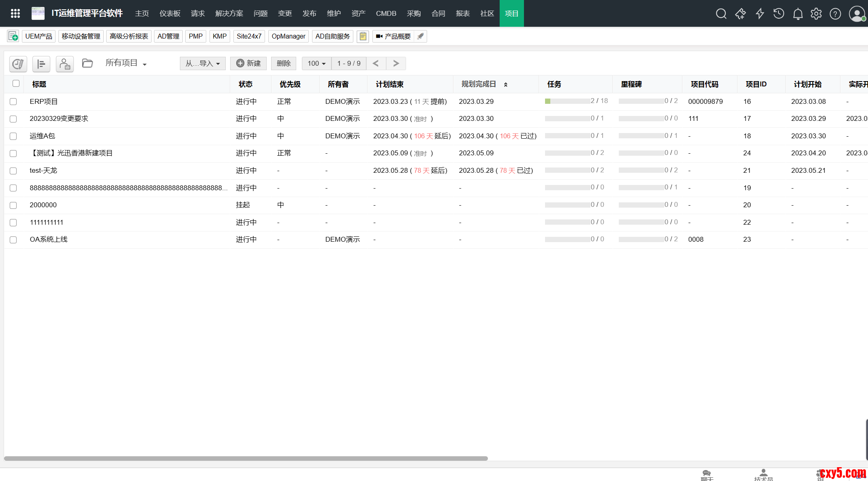Select the 运维A包 project checkbox
The width and height of the screenshot is (868, 481).
(x=13, y=136)
